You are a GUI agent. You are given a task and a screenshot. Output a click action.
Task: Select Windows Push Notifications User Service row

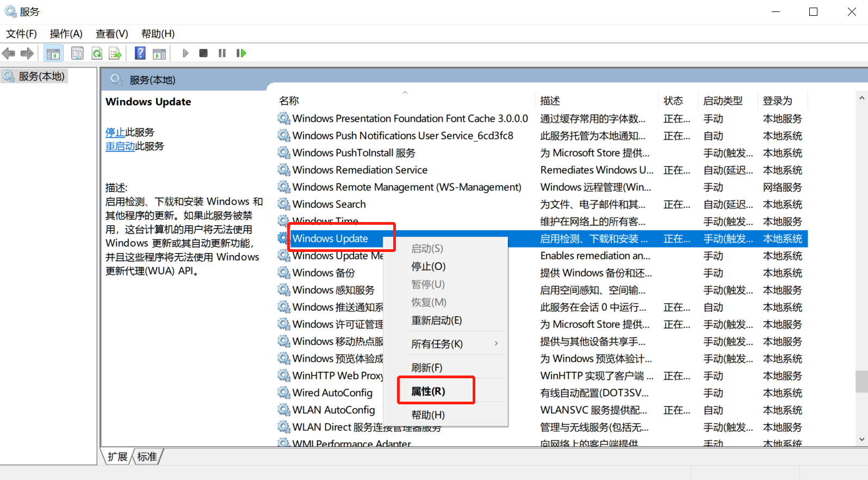pos(542,136)
